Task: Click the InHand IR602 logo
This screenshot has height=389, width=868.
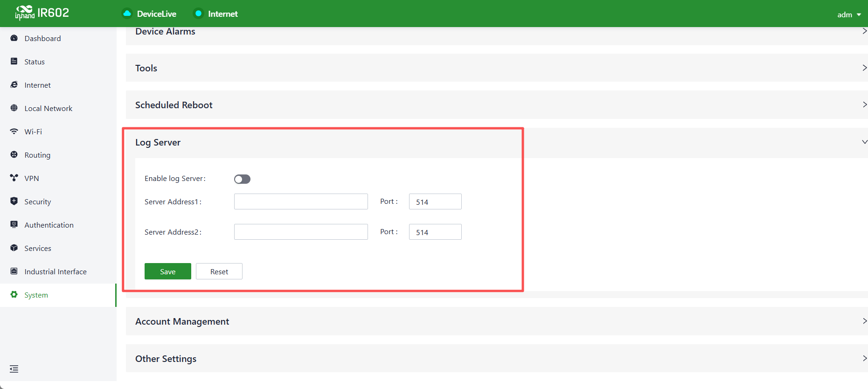Action: tap(42, 13)
